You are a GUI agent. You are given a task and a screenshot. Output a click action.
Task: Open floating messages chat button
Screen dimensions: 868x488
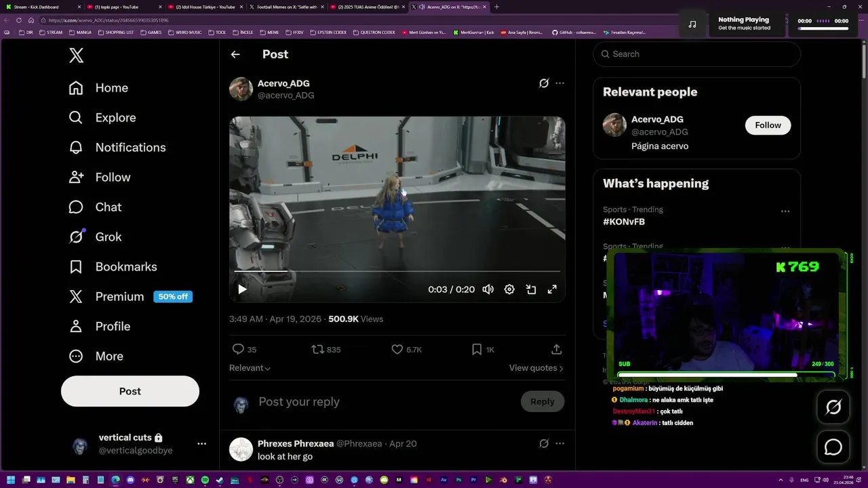pyautogui.click(x=833, y=447)
